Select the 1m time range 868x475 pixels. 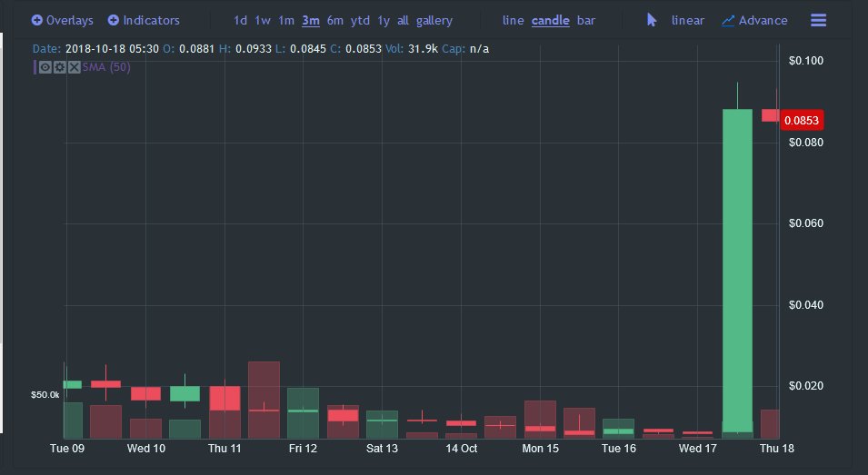pyautogui.click(x=286, y=21)
